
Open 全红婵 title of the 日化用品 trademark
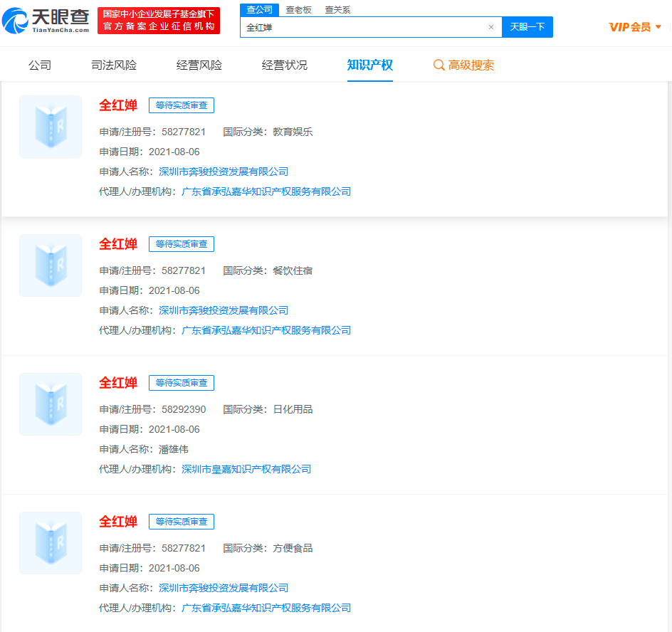[x=118, y=383]
